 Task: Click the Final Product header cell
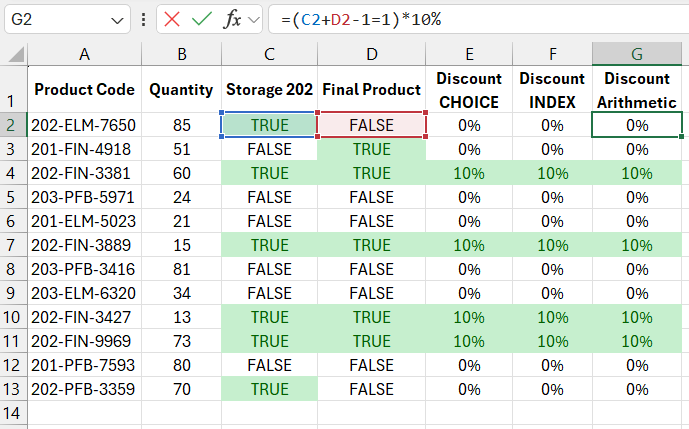click(372, 89)
